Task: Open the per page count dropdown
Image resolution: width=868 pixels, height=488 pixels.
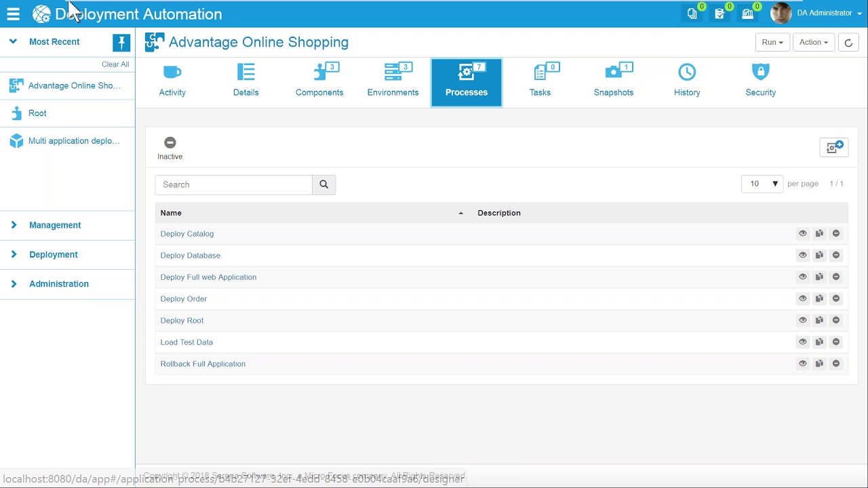Action: (762, 184)
